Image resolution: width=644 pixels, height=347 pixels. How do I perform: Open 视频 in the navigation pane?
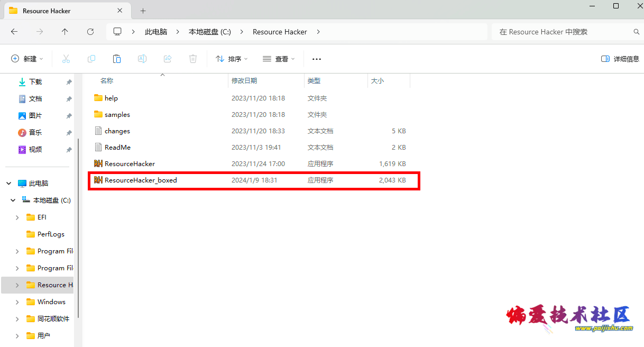(x=35, y=150)
